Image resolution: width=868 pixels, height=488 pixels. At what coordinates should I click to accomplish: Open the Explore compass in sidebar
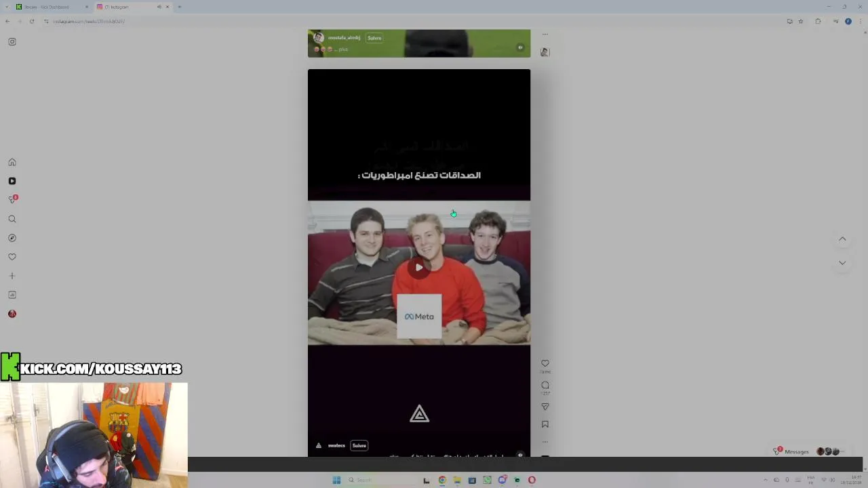tap(12, 238)
